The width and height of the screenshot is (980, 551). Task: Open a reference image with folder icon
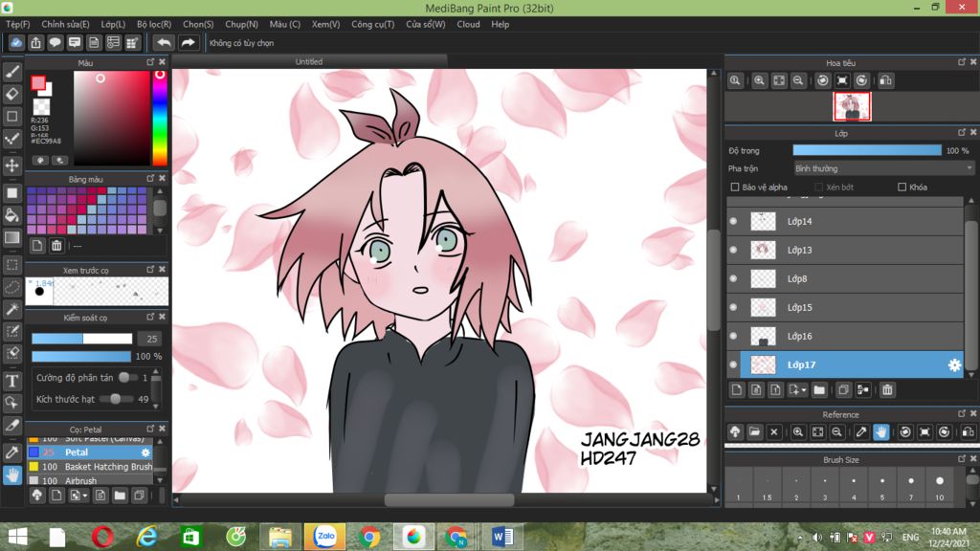[x=754, y=431]
